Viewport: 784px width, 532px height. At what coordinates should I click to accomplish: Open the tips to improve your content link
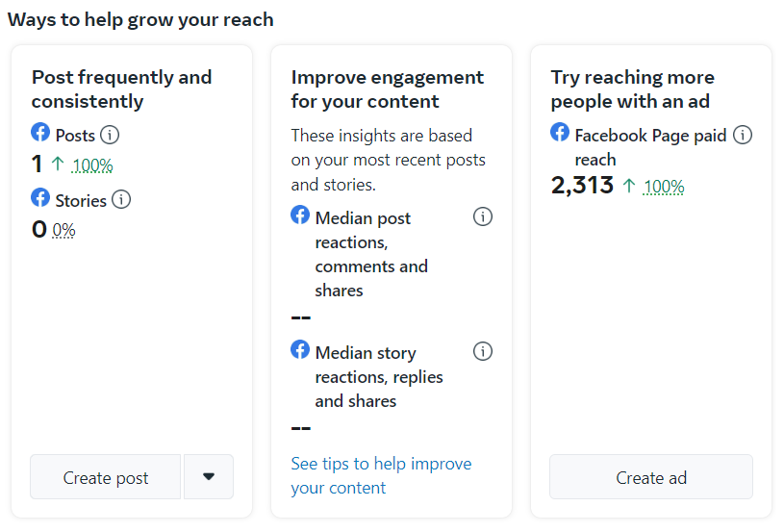click(381, 475)
